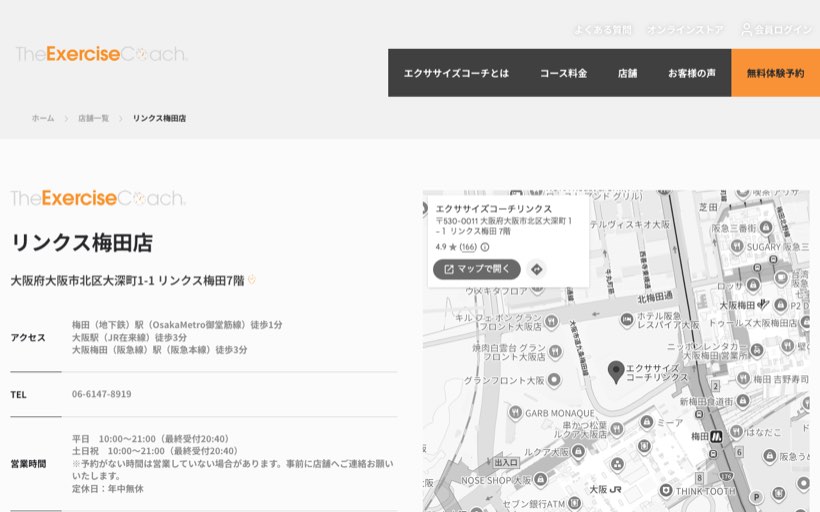
Task: Click the ホテル阪急レスパイア大阪 hotel marker
Action: pos(627,318)
